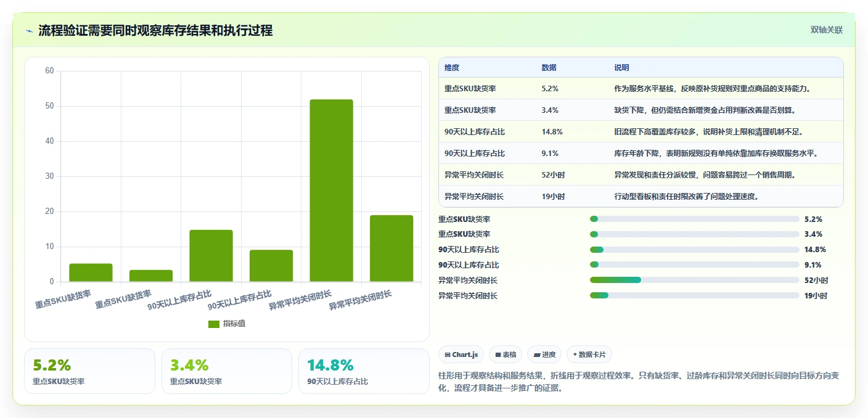Image resolution: width=868 pixels, height=418 pixels.
Task: Click the lightning icon beside the card title
Action: click(x=30, y=31)
